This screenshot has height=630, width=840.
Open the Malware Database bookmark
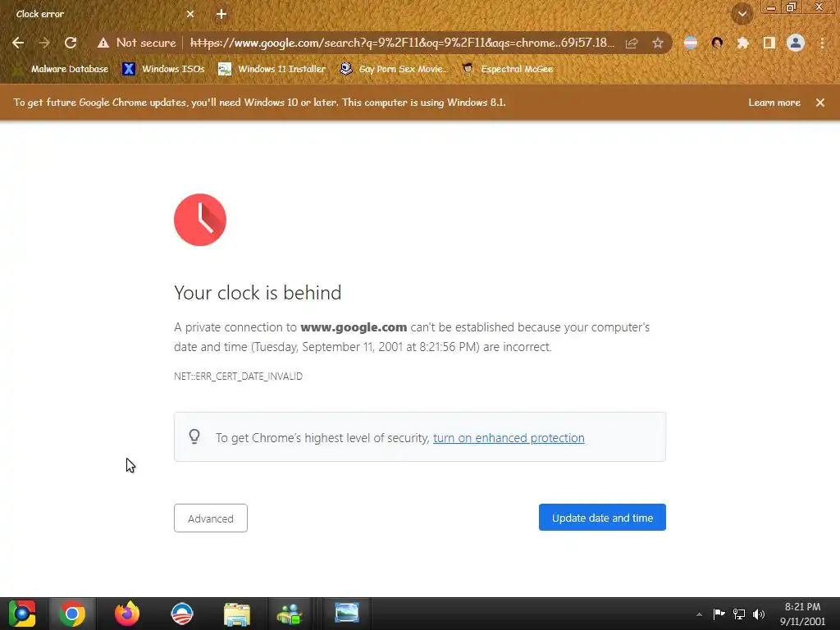pyautogui.click(x=62, y=69)
